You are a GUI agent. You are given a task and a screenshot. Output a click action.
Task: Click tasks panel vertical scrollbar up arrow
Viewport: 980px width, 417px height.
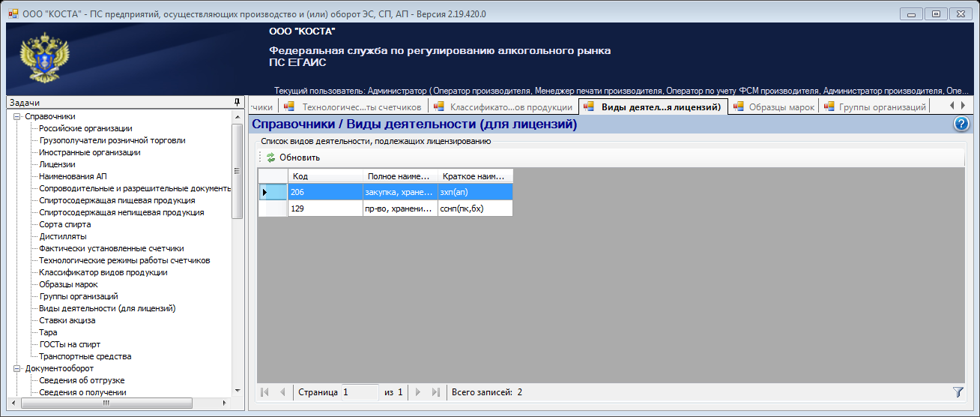(x=238, y=116)
